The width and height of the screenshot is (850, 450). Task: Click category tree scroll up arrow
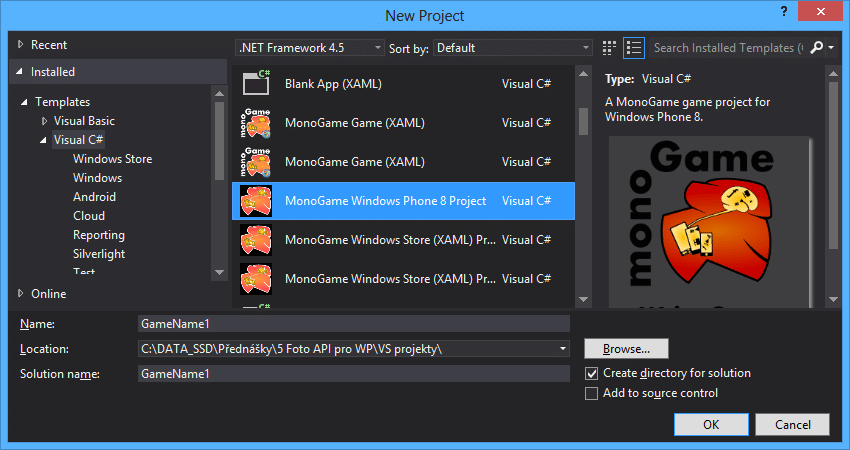(x=220, y=94)
